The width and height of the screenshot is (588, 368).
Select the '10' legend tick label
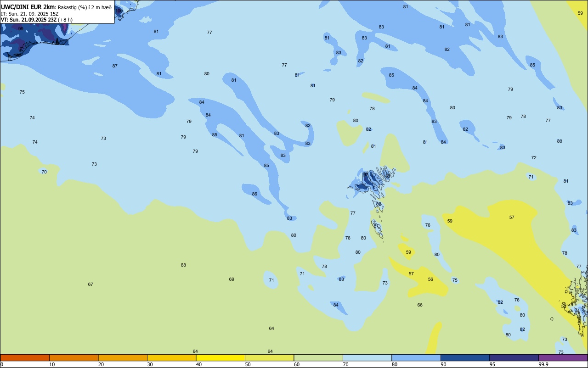[52, 364]
